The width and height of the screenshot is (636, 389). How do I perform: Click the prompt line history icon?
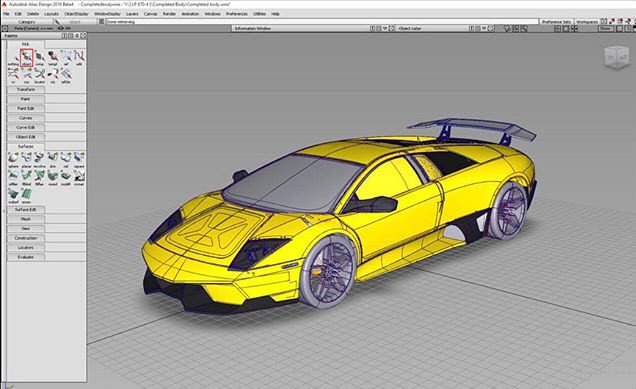click(101, 21)
